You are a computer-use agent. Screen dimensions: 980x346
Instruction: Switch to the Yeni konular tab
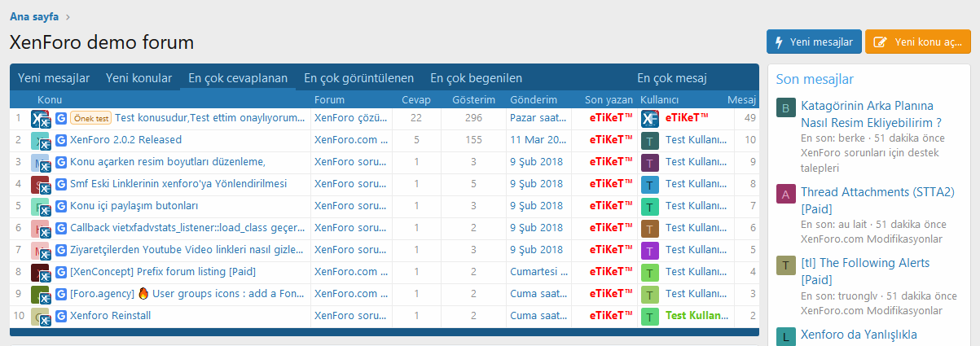pyautogui.click(x=138, y=78)
